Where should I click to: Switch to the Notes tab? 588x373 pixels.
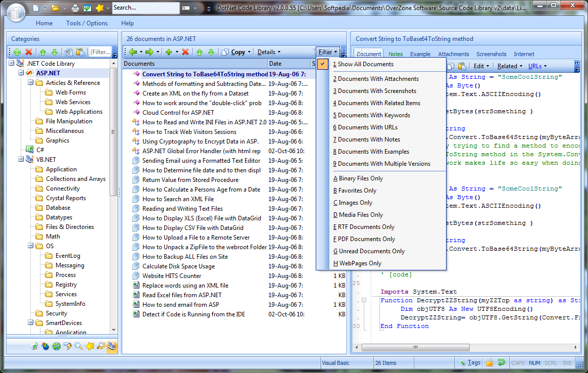(x=396, y=54)
